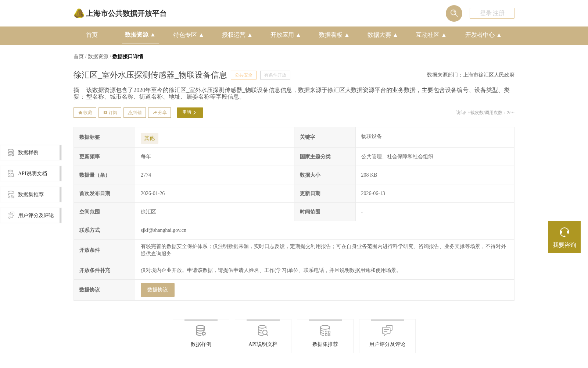Open the 数据资源 nav menu

(x=140, y=35)
